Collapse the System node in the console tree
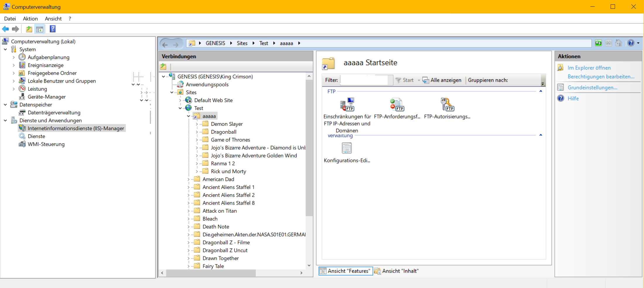 [x=6, y=49]
